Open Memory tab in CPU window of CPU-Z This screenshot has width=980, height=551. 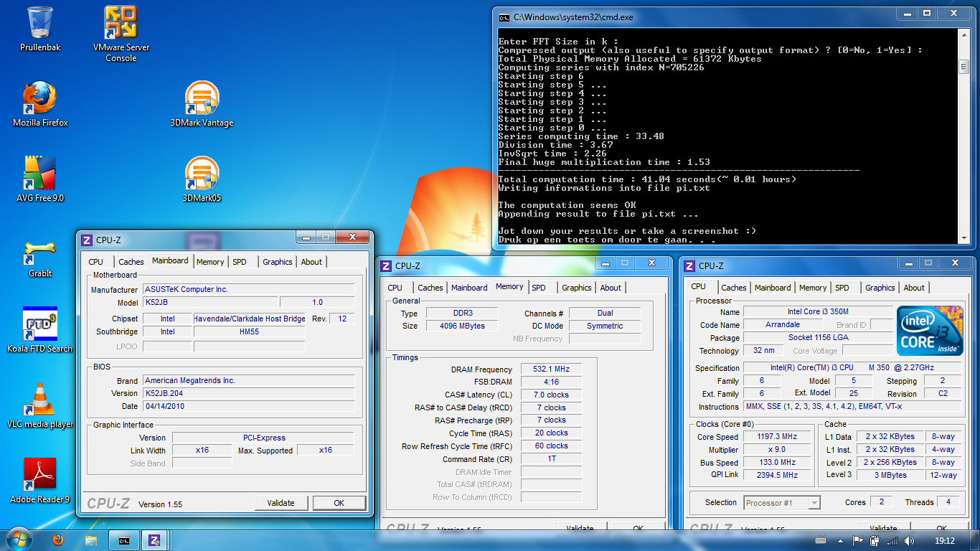pyautogui.click(x=813, y=288)
